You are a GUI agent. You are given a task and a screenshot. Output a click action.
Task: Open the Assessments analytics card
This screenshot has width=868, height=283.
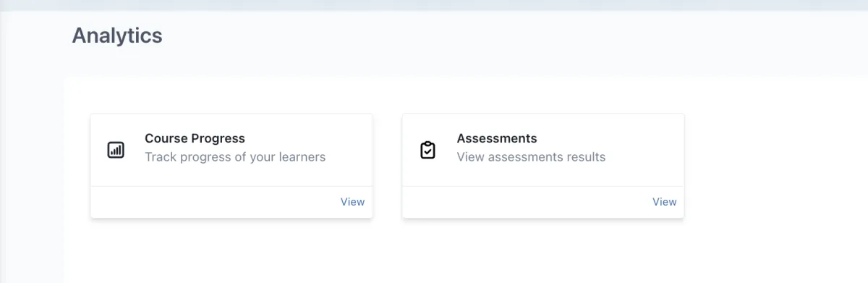(x=543, y=166)
